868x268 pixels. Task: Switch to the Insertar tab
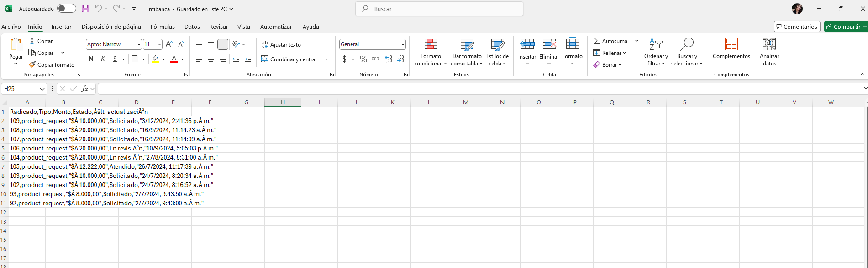62,27
